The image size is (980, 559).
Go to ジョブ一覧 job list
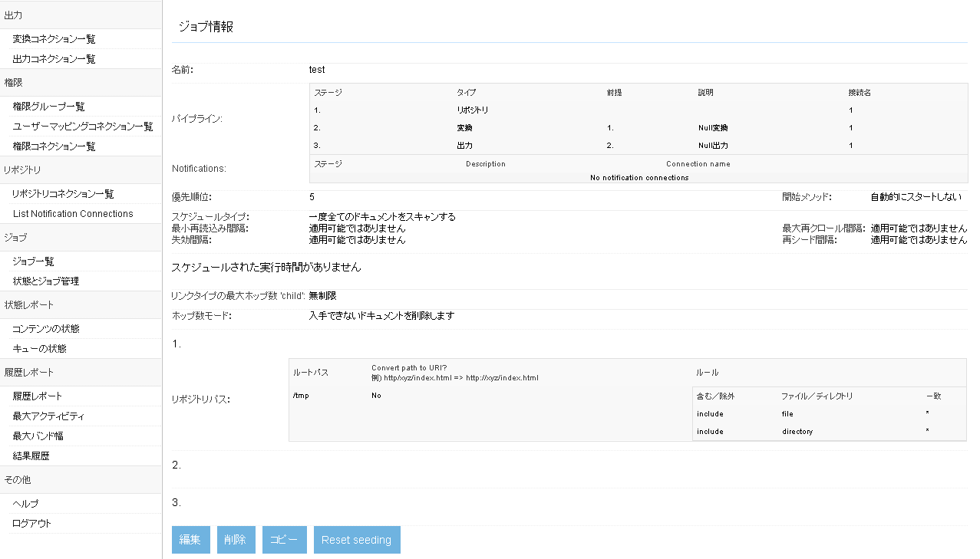(x=33, y=261)
